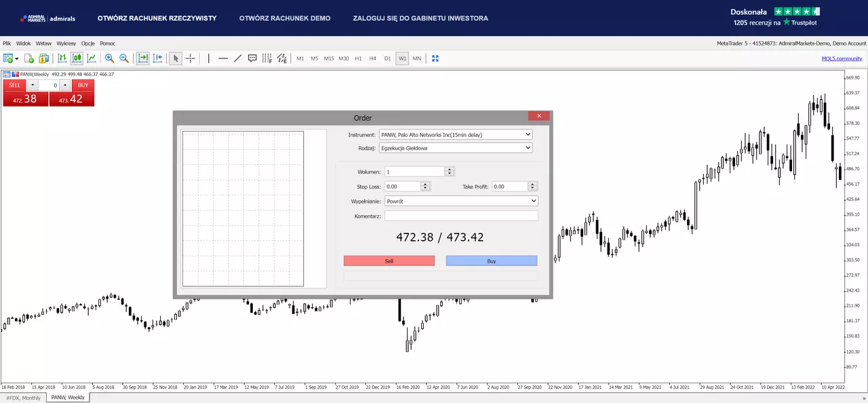Screen dimensions: 868x403
Task: Expand the Rodzaj execution type dropdown
Action: pyautogui.click(x=456, y=147)
